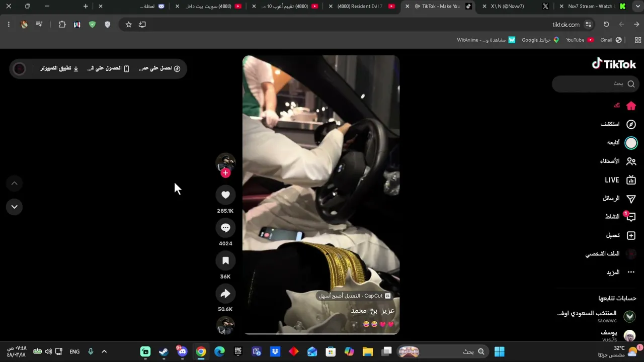Open followed account المنتخب السعودي
Screen dimensions: 644x362
[596, 316]
